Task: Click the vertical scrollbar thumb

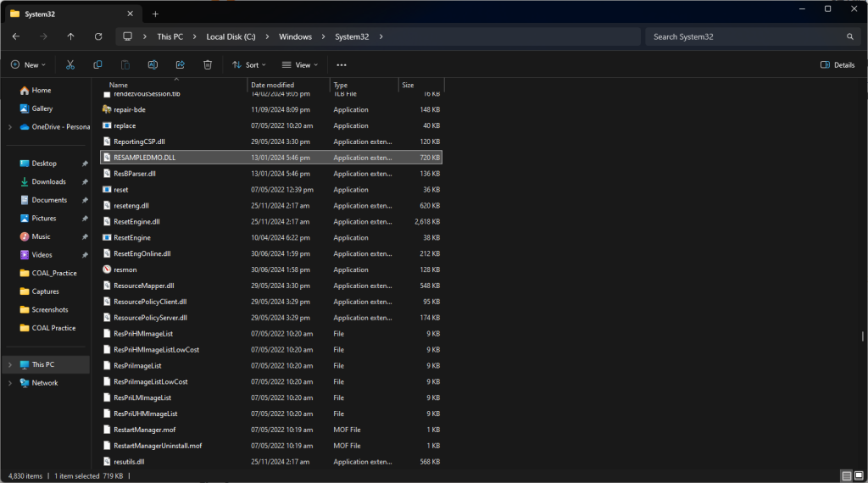Action: (862, 336)
